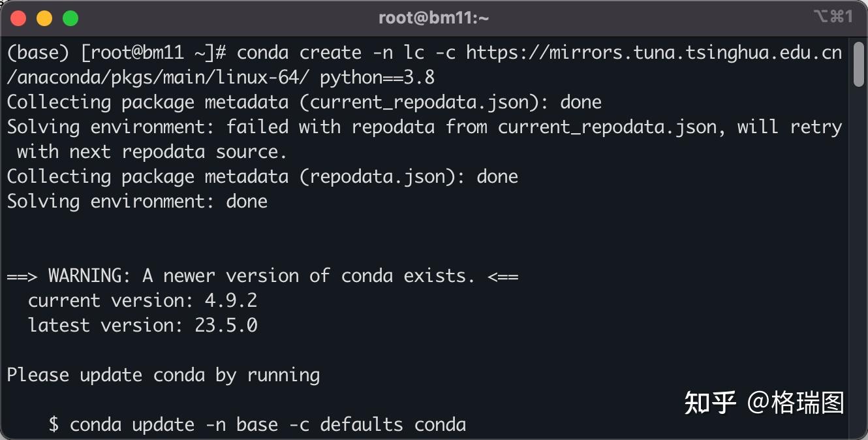The height and width of the screenshot is (440, 868).
Task: Click the 知乎 @格瑞图 watermark
Action: point(764,403)
